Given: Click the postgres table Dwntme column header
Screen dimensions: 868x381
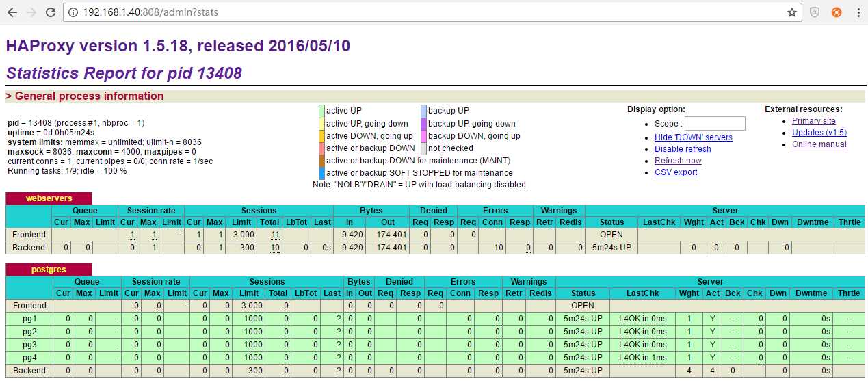Looking at the screenshot, I should tap(811, 293).
